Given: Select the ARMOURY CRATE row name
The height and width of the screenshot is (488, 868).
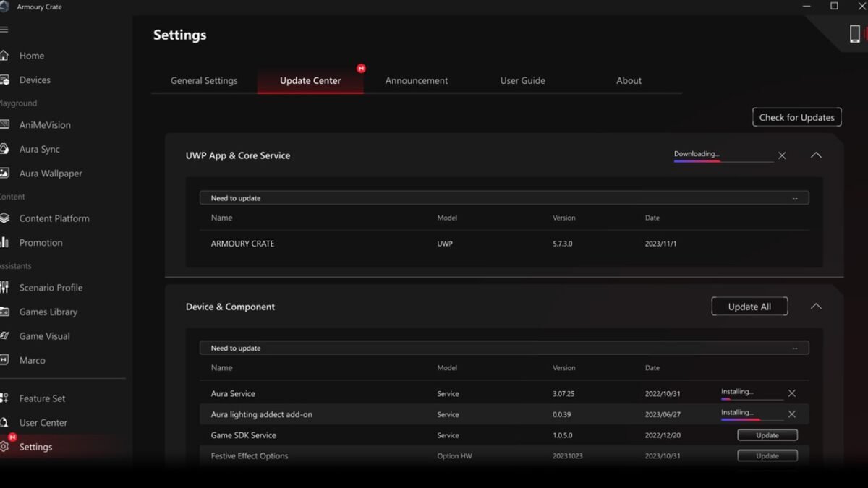Looking at the screenshot, I should (242, 244).
